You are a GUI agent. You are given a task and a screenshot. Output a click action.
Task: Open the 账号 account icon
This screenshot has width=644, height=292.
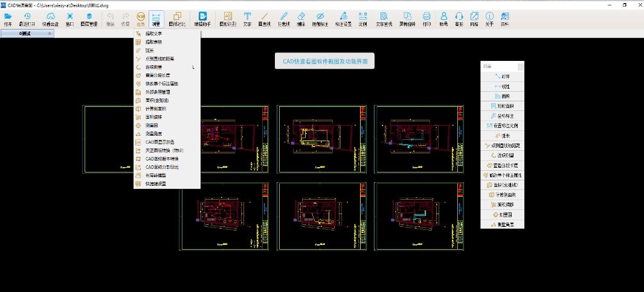(x=443, y=19)
